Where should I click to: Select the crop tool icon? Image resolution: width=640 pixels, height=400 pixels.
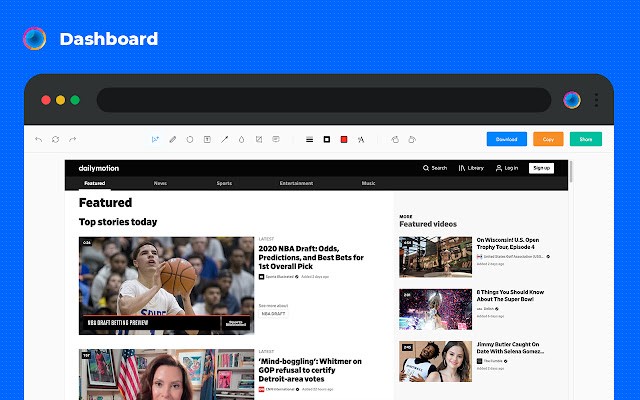point(259,140)
